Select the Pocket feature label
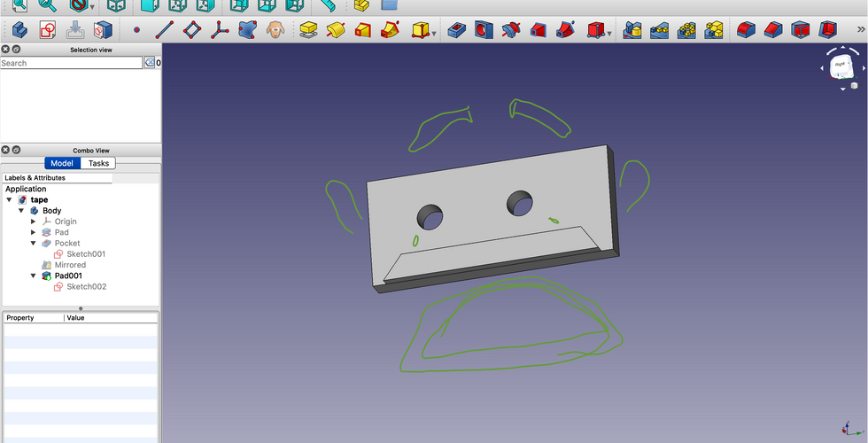The width and height of the screenshot is (868, 443). tap(67, 243)
